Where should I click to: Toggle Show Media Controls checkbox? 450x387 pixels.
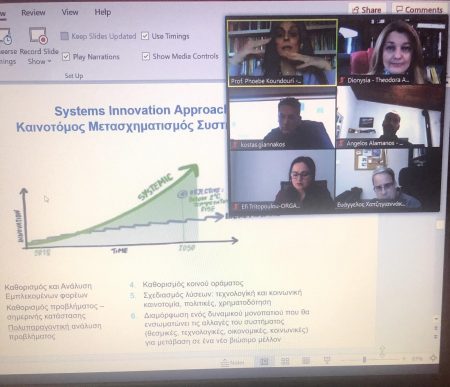pyautogui.click(x=146, y=56)
